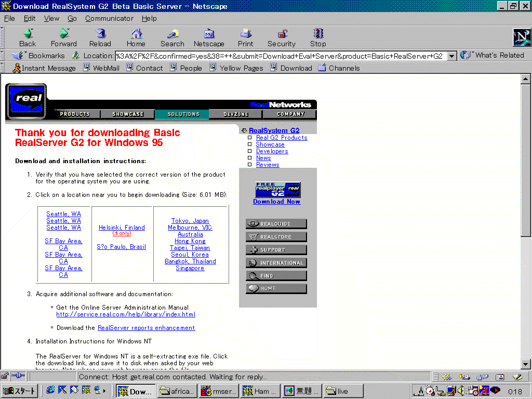Open the Channels folder on personal toolbar
Screen dimensions: 532x399
pos(339,68)
